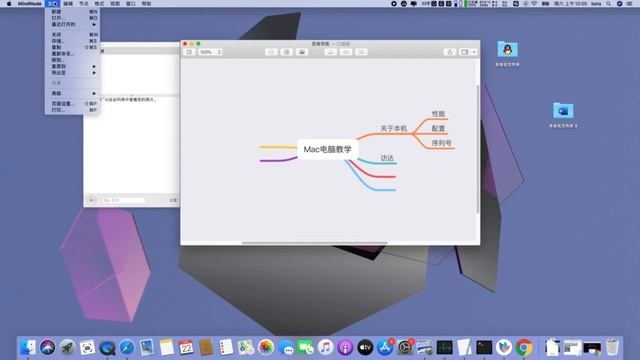Open the 视图 menu in menu bar
640x360 pixels.
115,4
